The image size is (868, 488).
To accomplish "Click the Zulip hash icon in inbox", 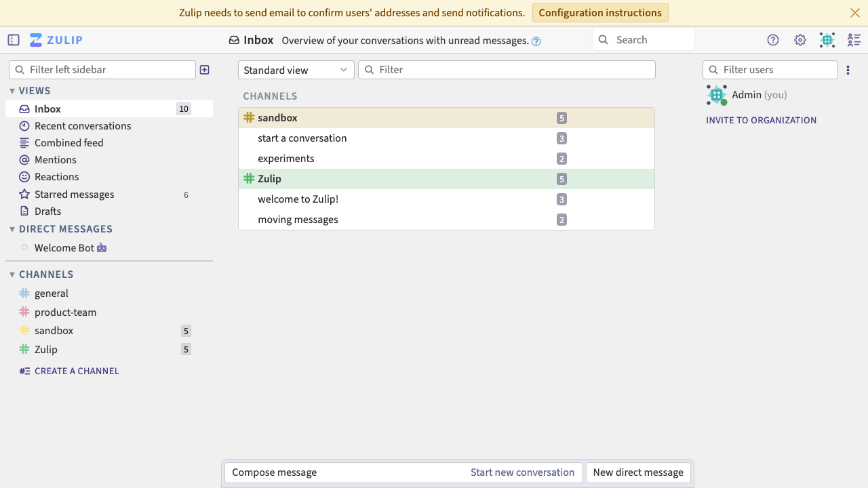I will [x=249, y=179].
